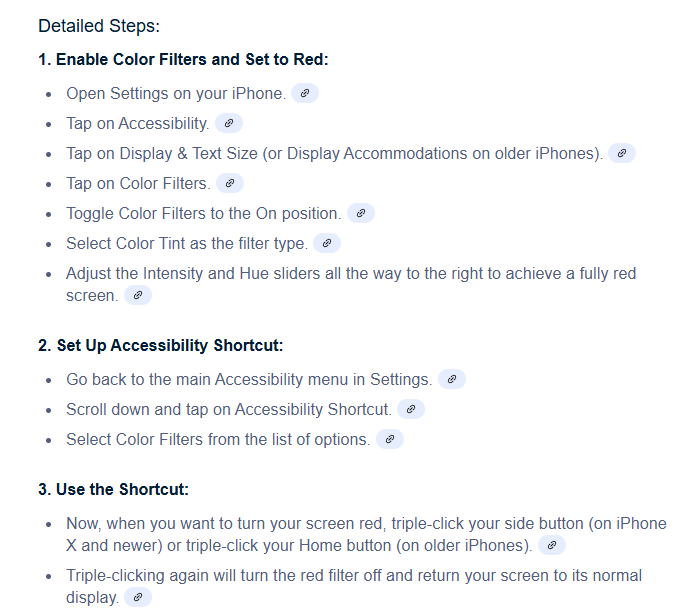
Task: Click text 'Select Color Tint as the filter type'
Action: pos(187,243)
